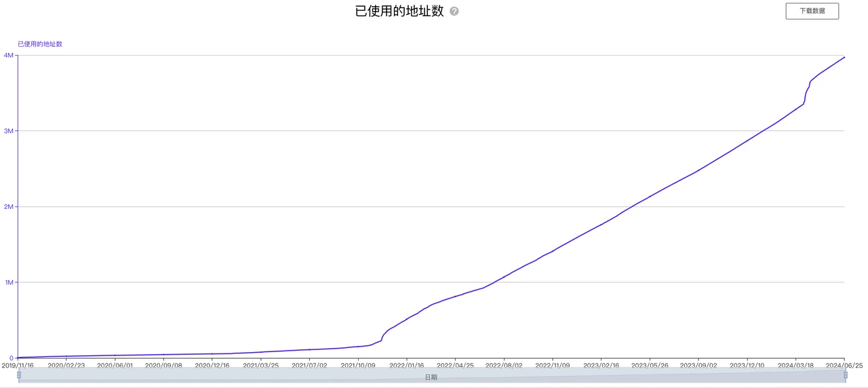
Task: Click the 4M y-axis label
Action: pos(8,55)
